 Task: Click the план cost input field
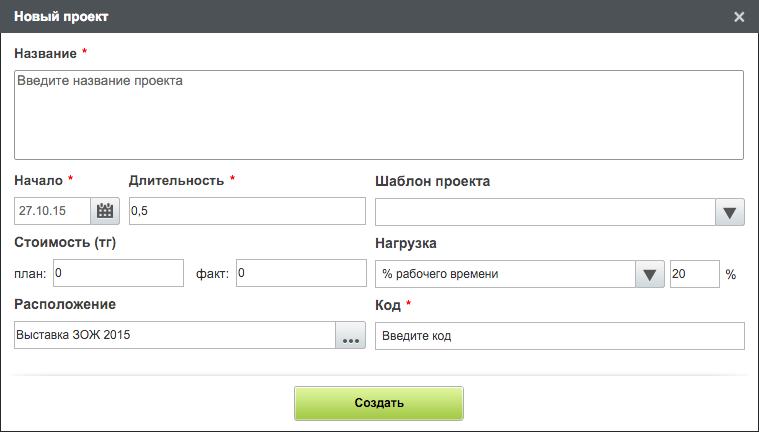tap(118, 273)
